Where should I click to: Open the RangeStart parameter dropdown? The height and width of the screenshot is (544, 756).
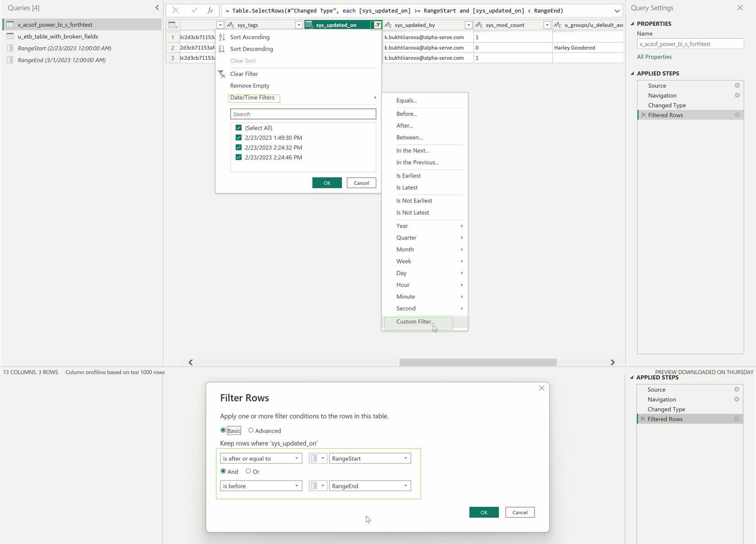(405, 458)
